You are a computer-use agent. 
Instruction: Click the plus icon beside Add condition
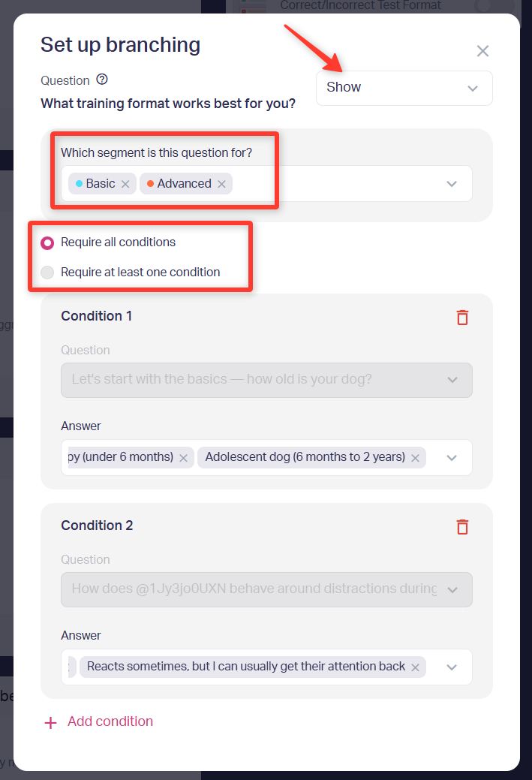51,722
